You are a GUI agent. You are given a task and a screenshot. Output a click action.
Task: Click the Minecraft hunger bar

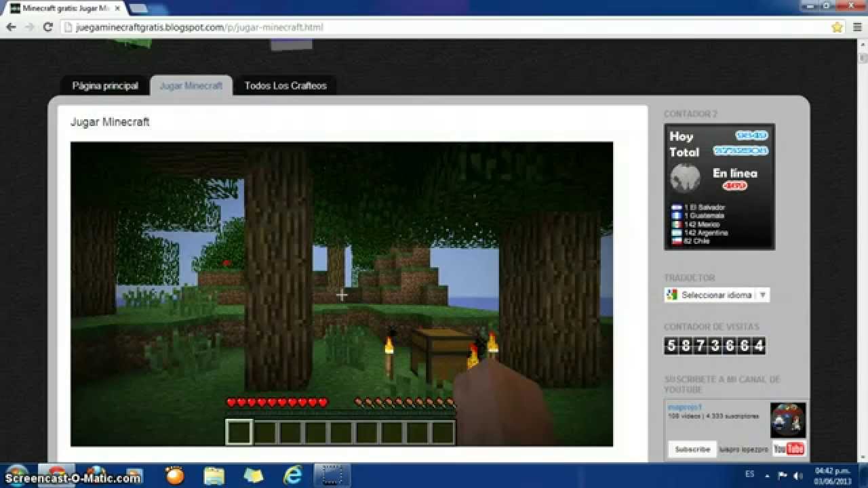click(404, 403)
